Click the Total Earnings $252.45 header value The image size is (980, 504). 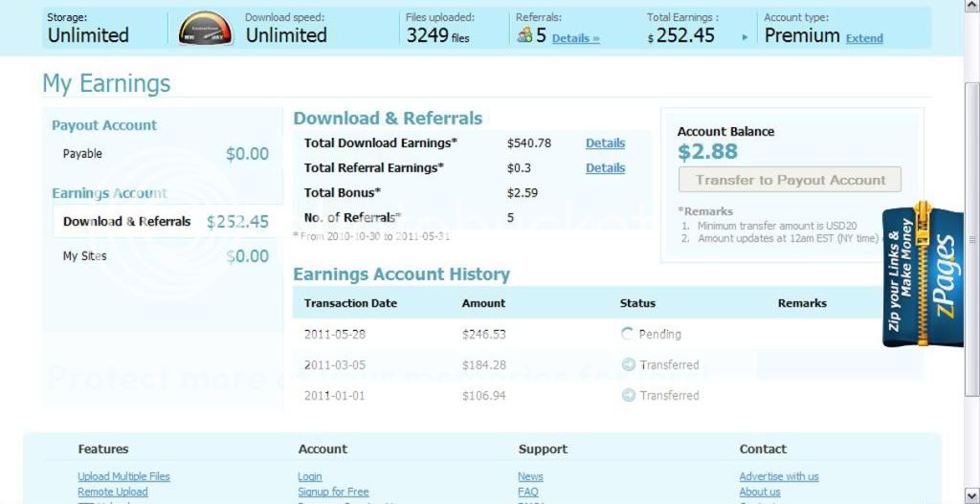tap(680, 35)
